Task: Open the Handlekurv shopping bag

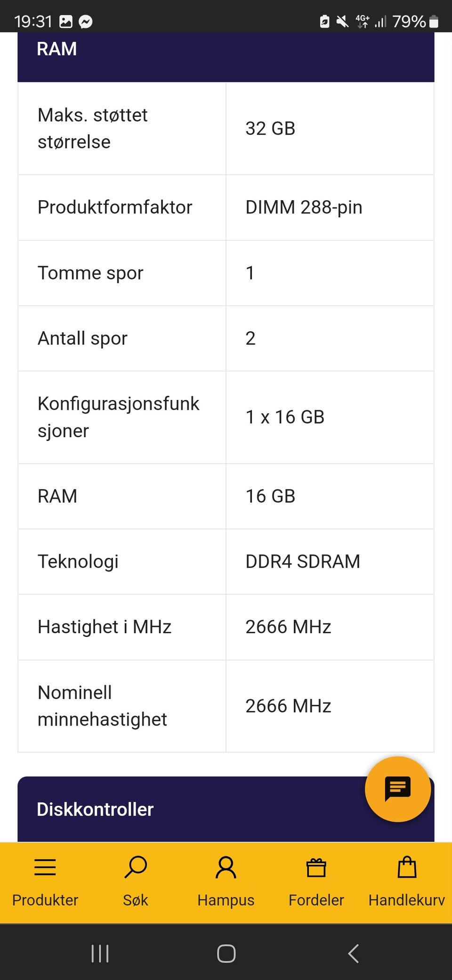Action: tap(407, 867)
